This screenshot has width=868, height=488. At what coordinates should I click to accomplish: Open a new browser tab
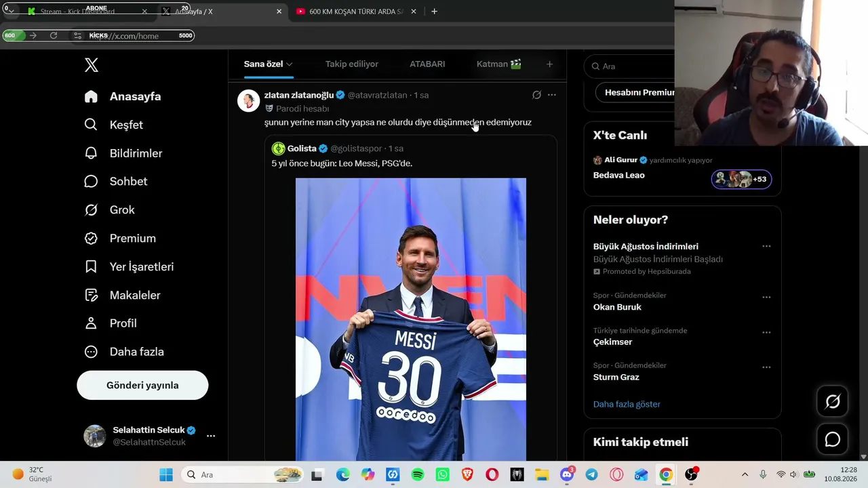point(434,12)
